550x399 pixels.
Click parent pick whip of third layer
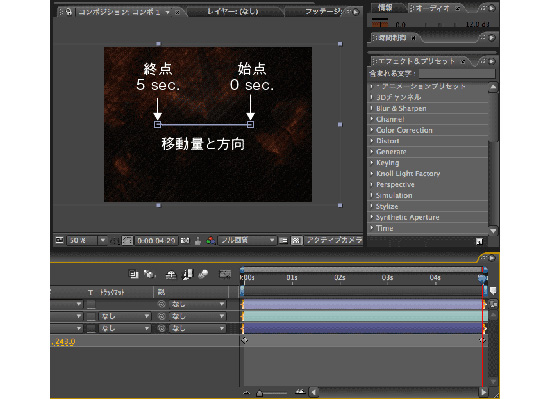click(x=161, y=329)
